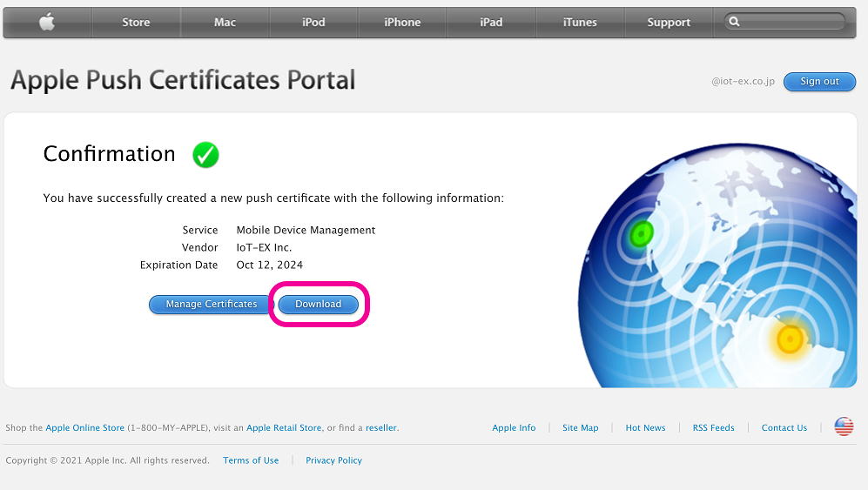Viewport: 868px width, 490px height.
Task: Open the Mac navigation tab
Action: [225, 23]
